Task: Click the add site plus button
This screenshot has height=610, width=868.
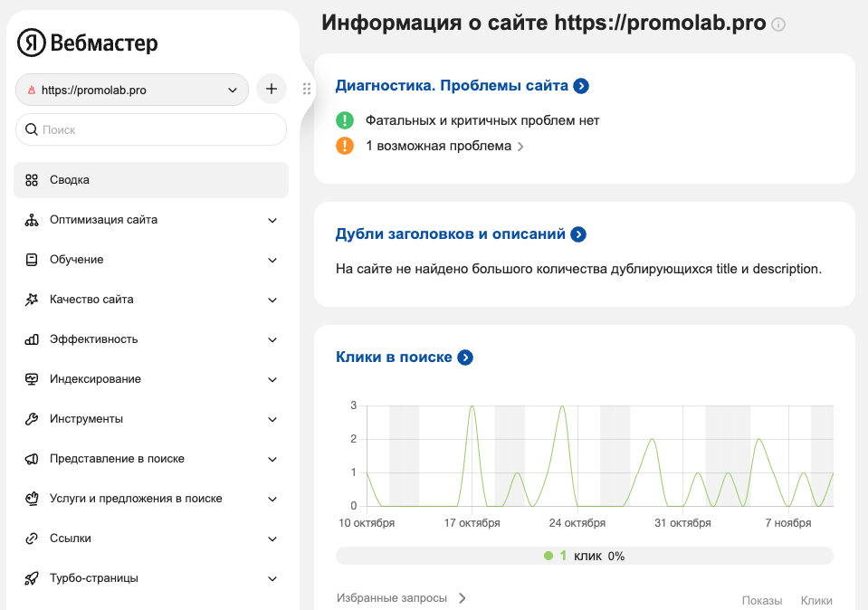Action: point(272,89)
